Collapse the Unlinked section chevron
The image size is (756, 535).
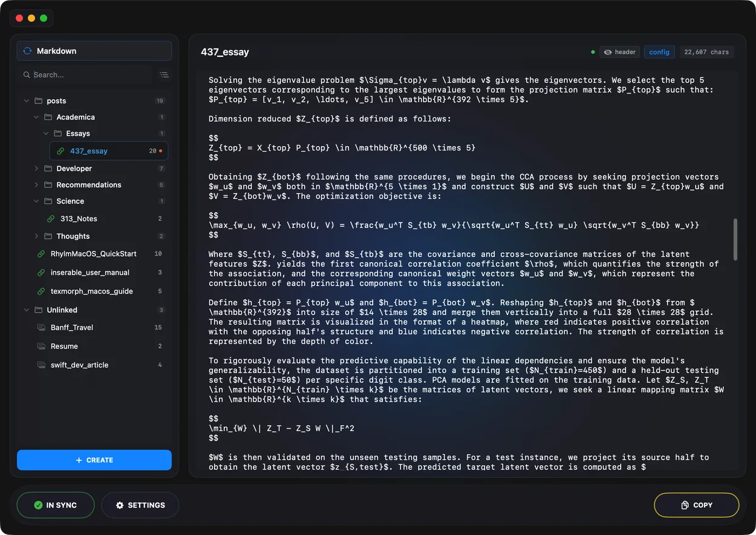click(27, 310)
